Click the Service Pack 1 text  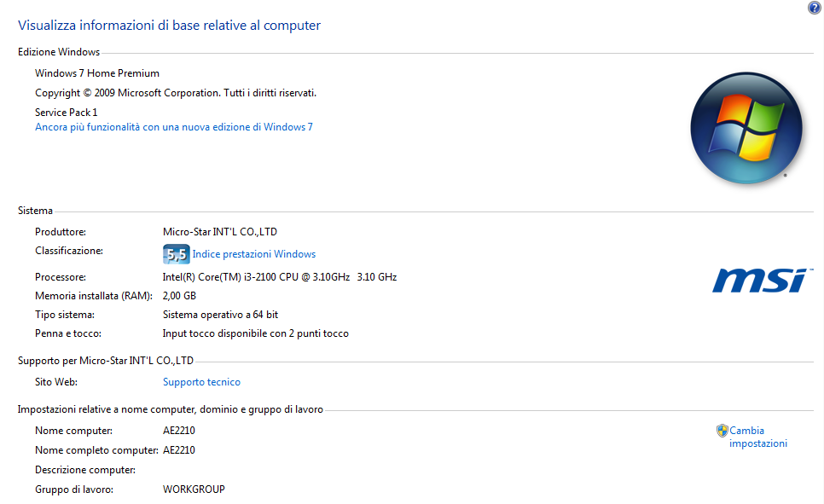tap(67, 113)
